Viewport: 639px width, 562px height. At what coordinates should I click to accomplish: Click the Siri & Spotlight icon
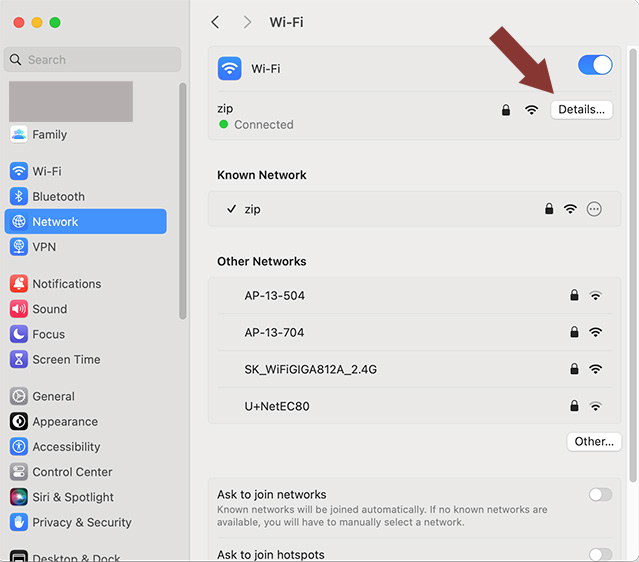pyautogui.click(x=19, y=497)
